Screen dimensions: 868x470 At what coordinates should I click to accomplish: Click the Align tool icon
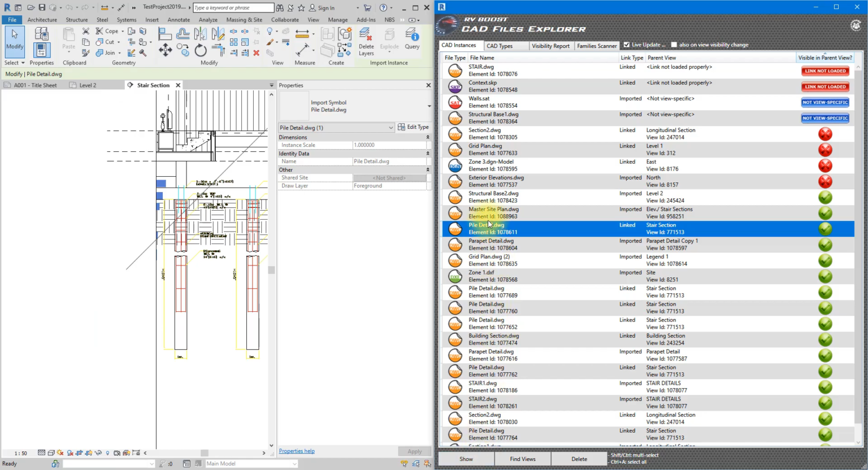coord(165,33)
